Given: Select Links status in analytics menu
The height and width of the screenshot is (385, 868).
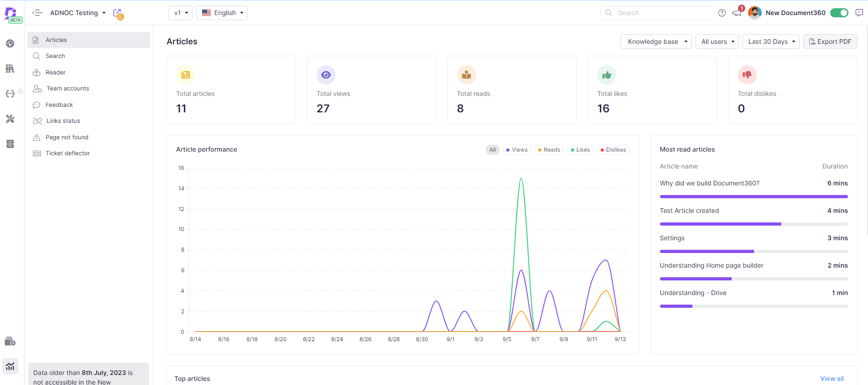Looking at the screenshot, I should [88, 121].
